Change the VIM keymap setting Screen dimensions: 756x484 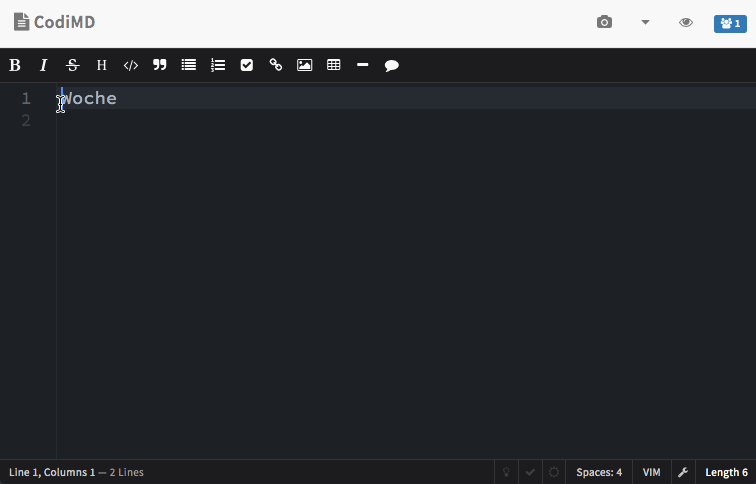pos(651,472)
